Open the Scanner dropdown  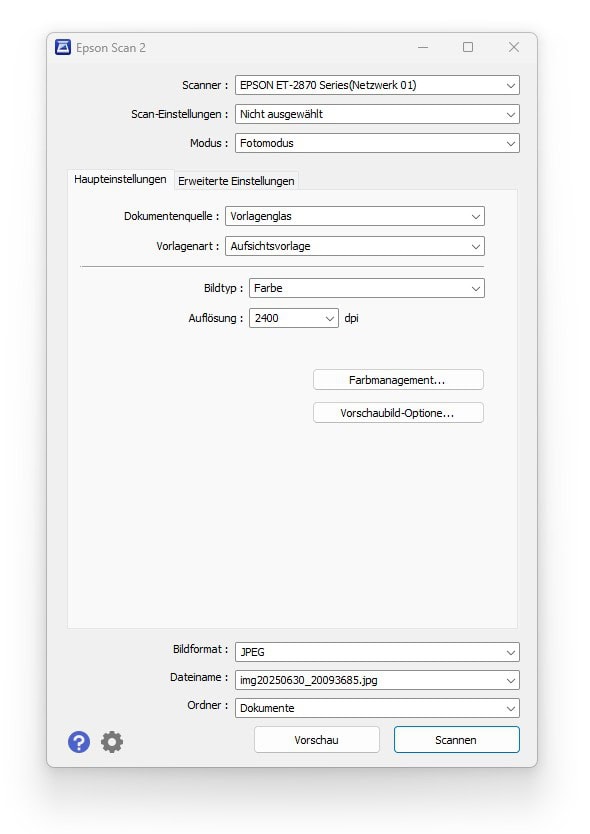[x=377, y=85]
